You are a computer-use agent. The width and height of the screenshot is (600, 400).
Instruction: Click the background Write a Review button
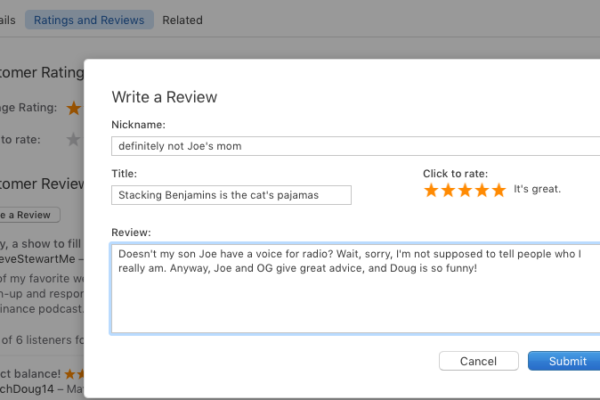tap(30, 215)
